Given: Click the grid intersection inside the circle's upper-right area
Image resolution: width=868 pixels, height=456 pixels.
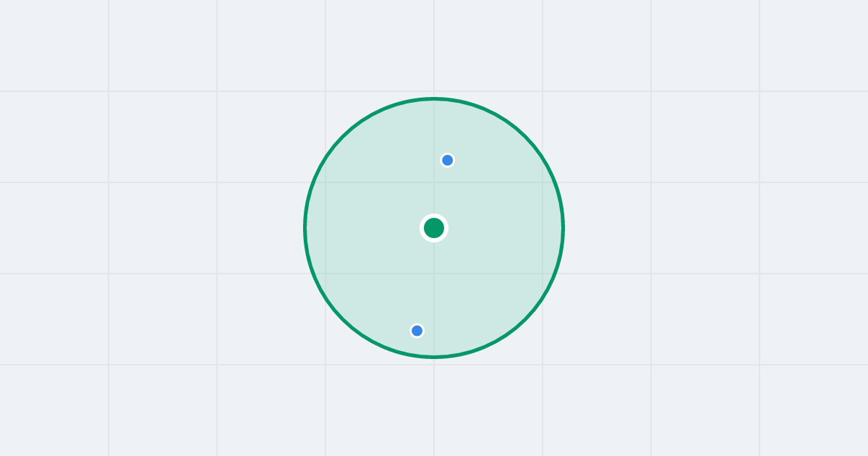Looking at the screenshot, I should 542,182.
